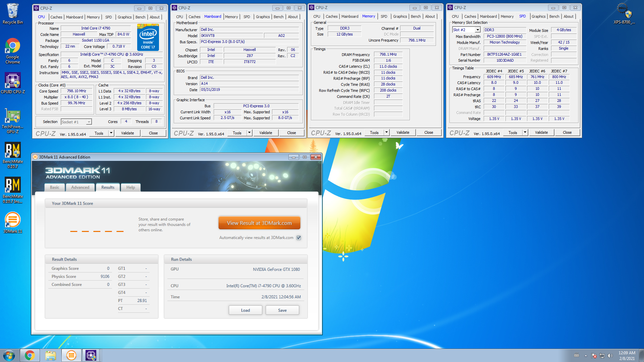Click the Core Speed 798.10 MHz value
Viewport: 644px width, 362px height.
pyautogui.click(x=76, y=91)
